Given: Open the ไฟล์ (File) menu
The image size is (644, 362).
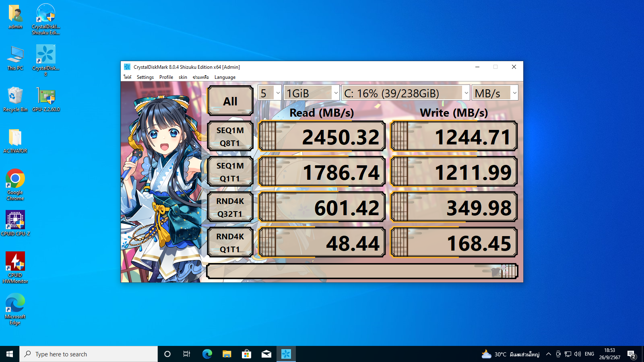Looking at the screenshot, I should [x=128, y=77].
